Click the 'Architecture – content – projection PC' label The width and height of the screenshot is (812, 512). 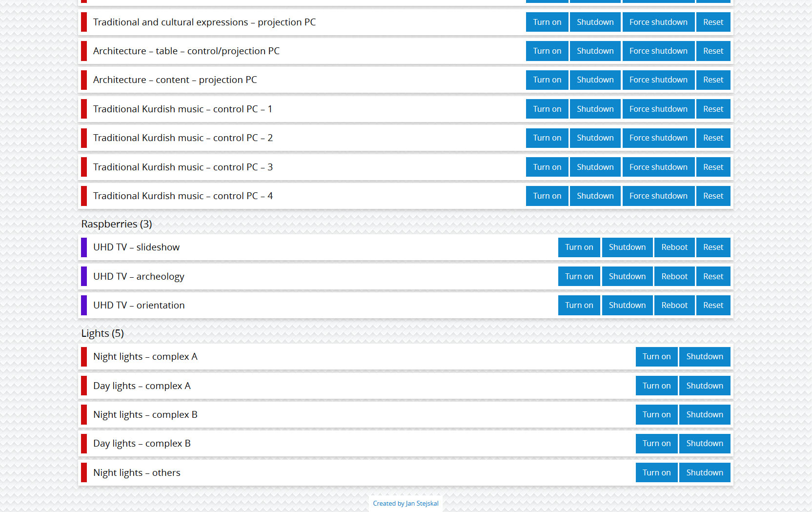175,80
